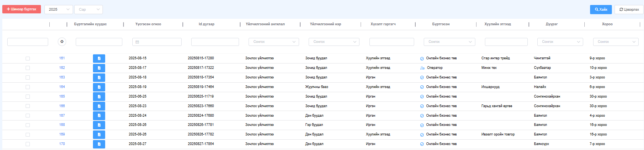Viewport: 644px width, 150px height.
Task: Click Бүртгэлийн хуудас column header
Action: (x=90, y=24)
